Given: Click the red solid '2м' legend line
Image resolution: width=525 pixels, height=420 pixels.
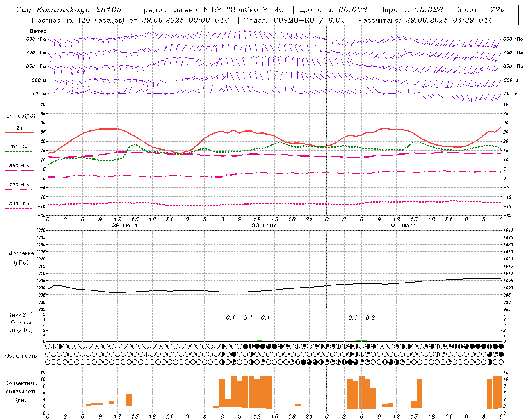Looking at the screenshot, I should coord(19,132).
